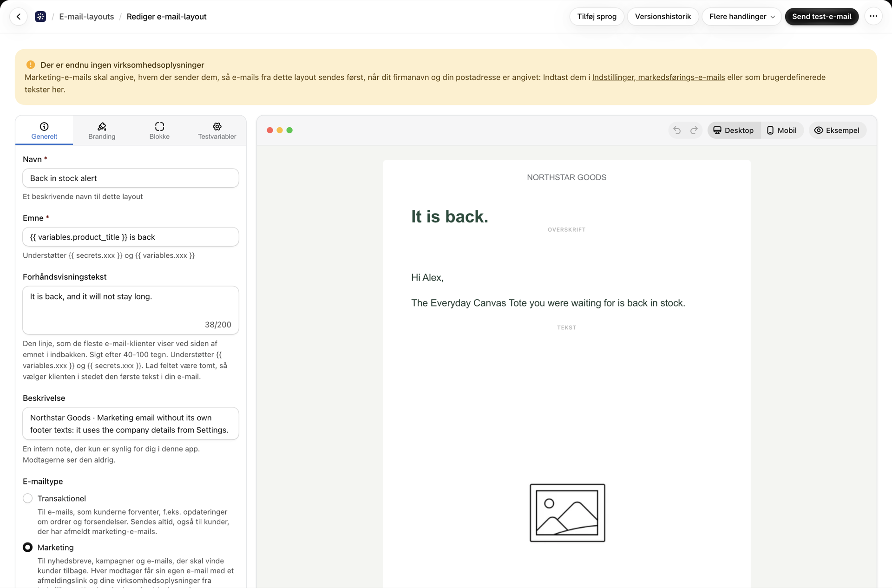The width and height of the screenshot is (892, 588).
Task: Click the image placeholder in the email preview
Action: click(567, 513)
